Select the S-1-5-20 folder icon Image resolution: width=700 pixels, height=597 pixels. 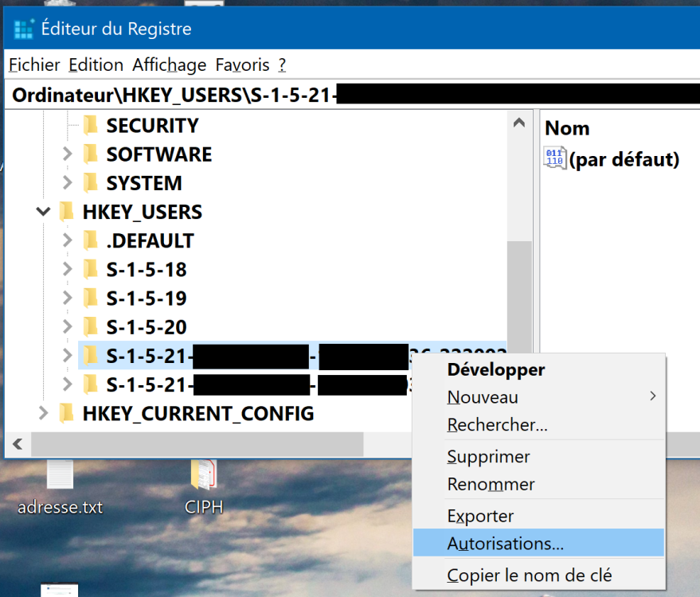pos(91,326)
